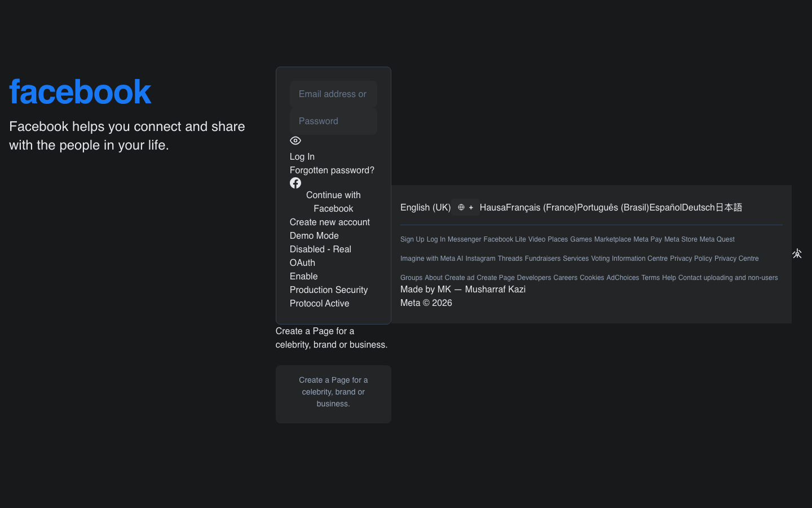Screen dimensions: 812x508
Task: Click the Log In button
Action: pos(302,156)
